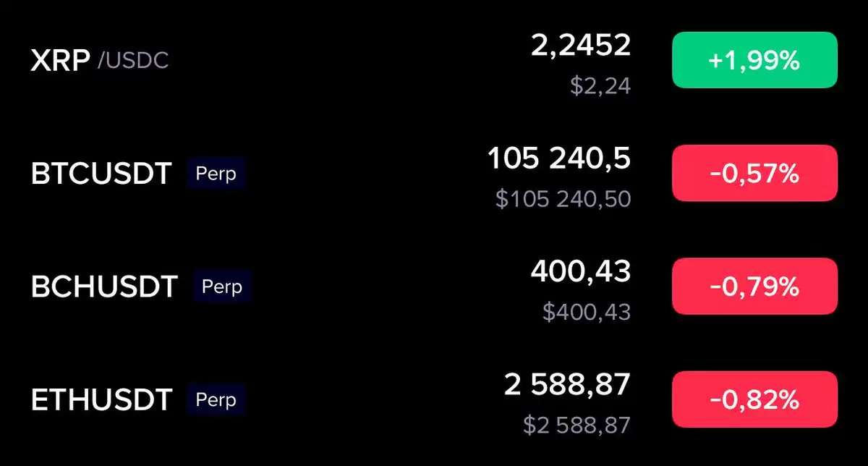Image resolution: width=868 pixels, height=466 pixels.
Task: Tap the red -0,57% change button
Action: (x=754, y=173)
